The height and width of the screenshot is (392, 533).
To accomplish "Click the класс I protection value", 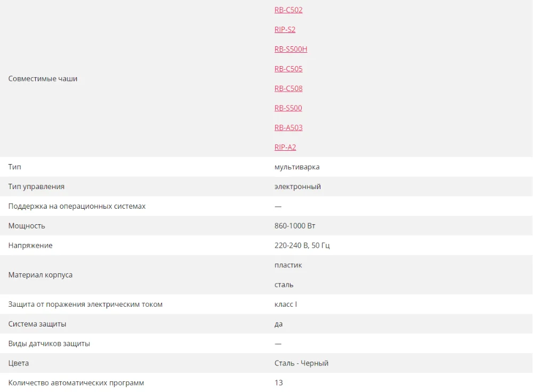I will coord(286,304).
